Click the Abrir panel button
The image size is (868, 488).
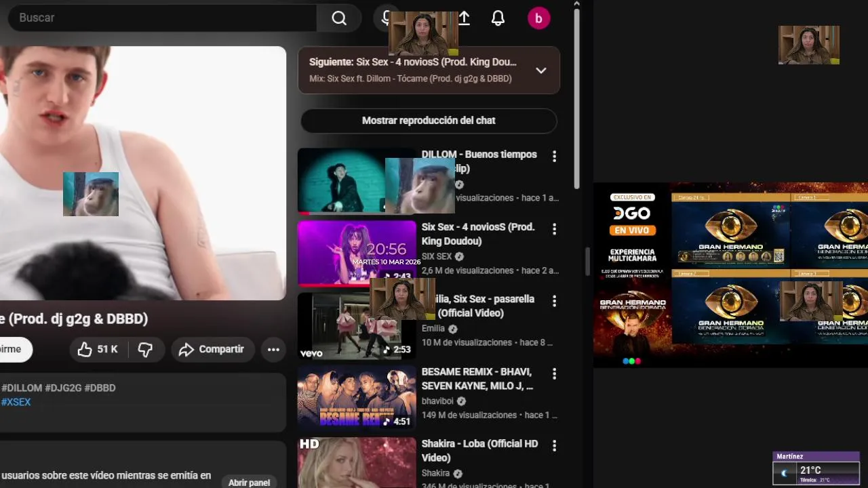coord(249,482)
